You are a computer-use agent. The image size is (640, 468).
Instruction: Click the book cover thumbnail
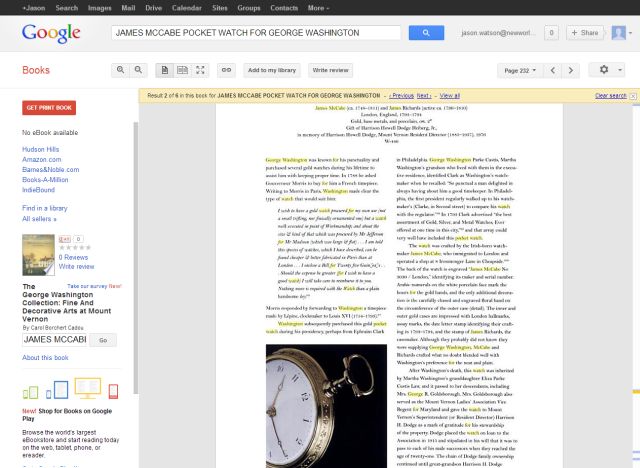click(x=38, y=255)
